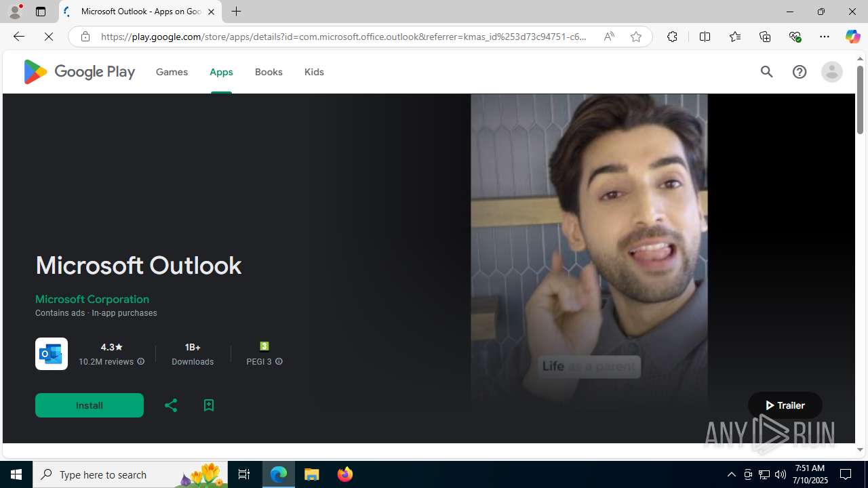
Task: Switch to the Books tab
Action: (x=269, y=72)
